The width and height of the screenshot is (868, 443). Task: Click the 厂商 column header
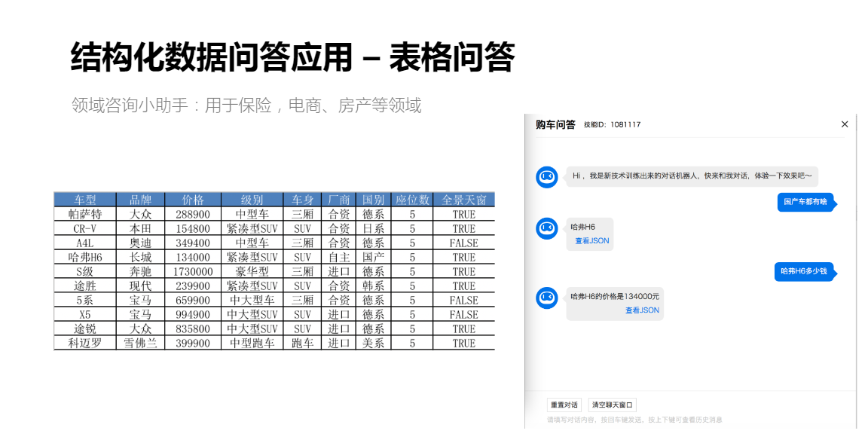click(x=339, y=200)
